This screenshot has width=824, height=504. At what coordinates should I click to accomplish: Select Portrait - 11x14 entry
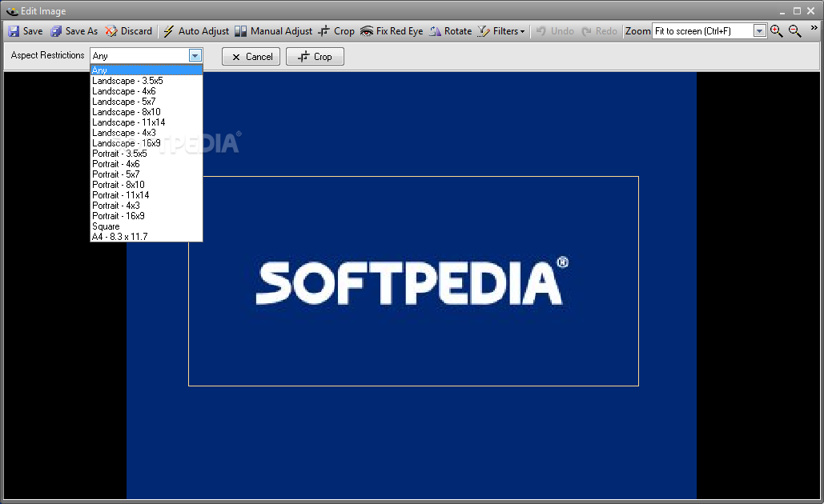point(146,195)
